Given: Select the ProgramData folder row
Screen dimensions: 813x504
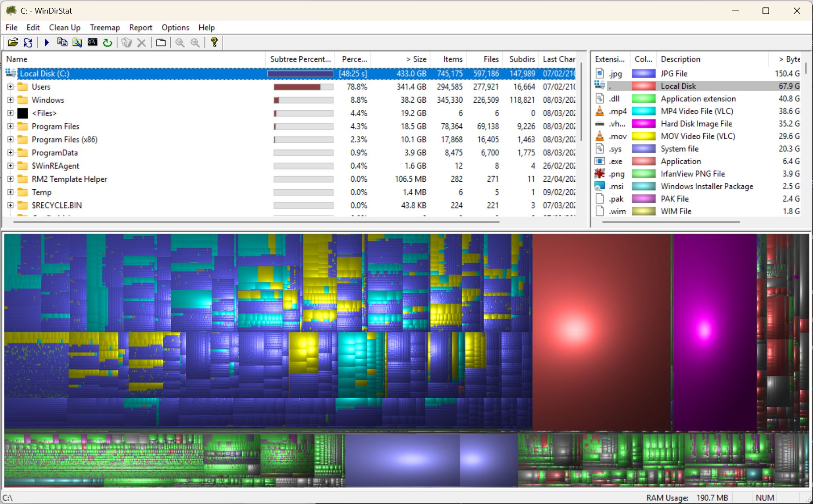Looking at the screenshot, I should point(54,153).
